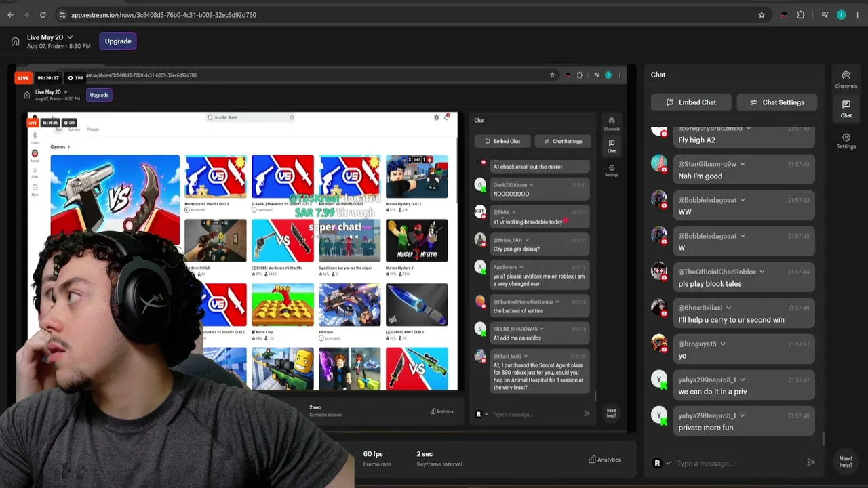Click the message 'Nah I'm good'
This screenshot has height=488, width=868.
(x=700, y=176)
